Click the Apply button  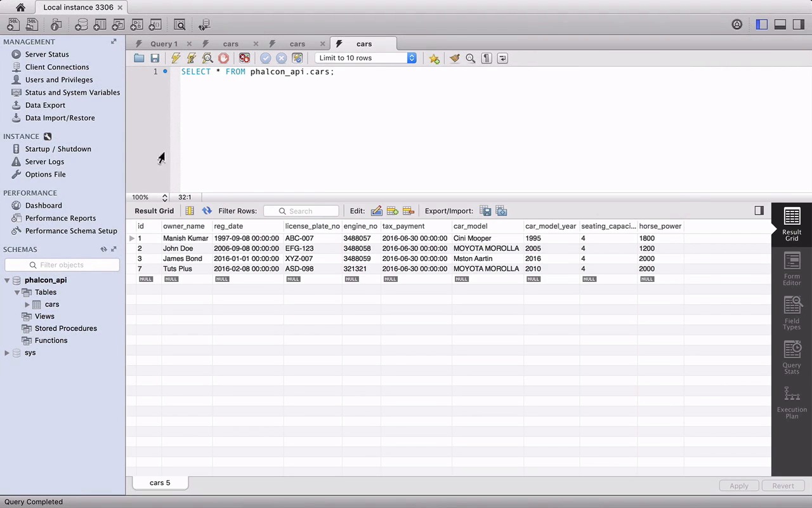point(739,486)
